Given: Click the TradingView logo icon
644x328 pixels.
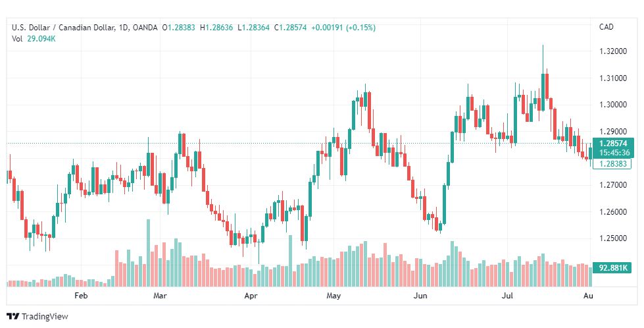Looking at the screenshot, I should (x=12, y=316).
